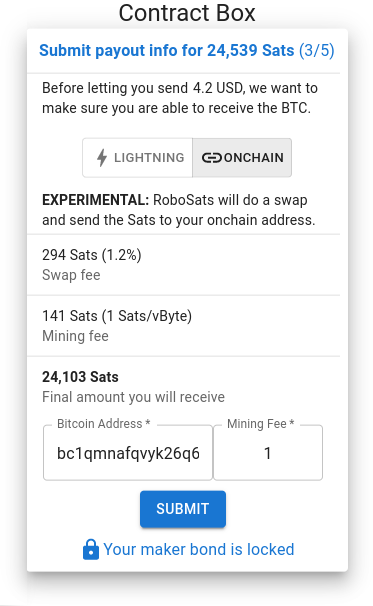Image resolution: width=373 pixels, height=606 pixels.
Task: Focus the Mining Fee input field
Action: click(268, 453)
